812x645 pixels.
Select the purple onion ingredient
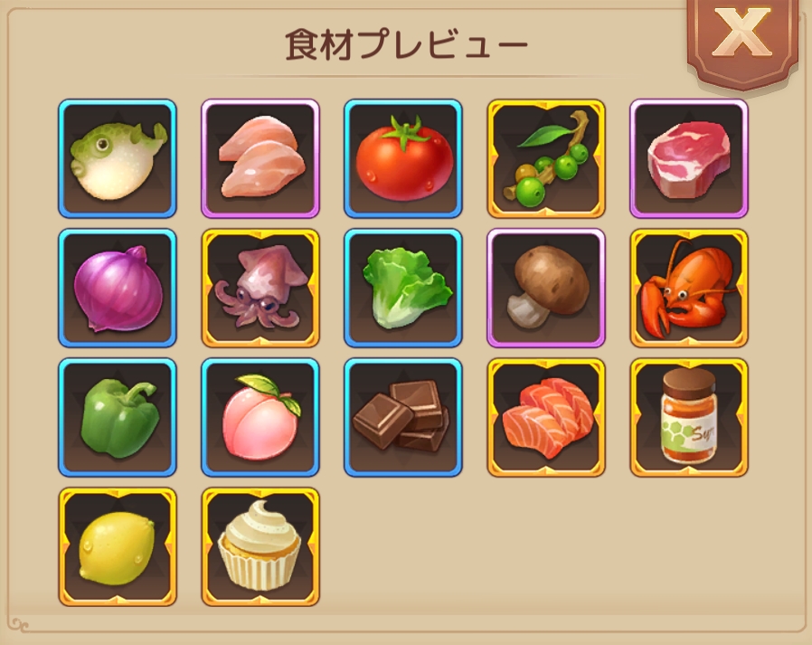pos(118,288)
